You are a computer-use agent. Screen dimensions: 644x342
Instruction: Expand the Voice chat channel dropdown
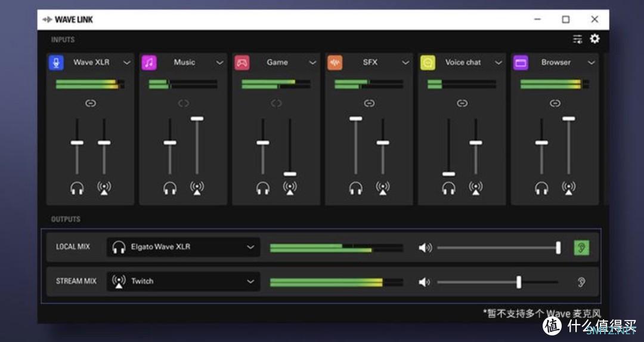pyautogui.click(x=498, y=63)
